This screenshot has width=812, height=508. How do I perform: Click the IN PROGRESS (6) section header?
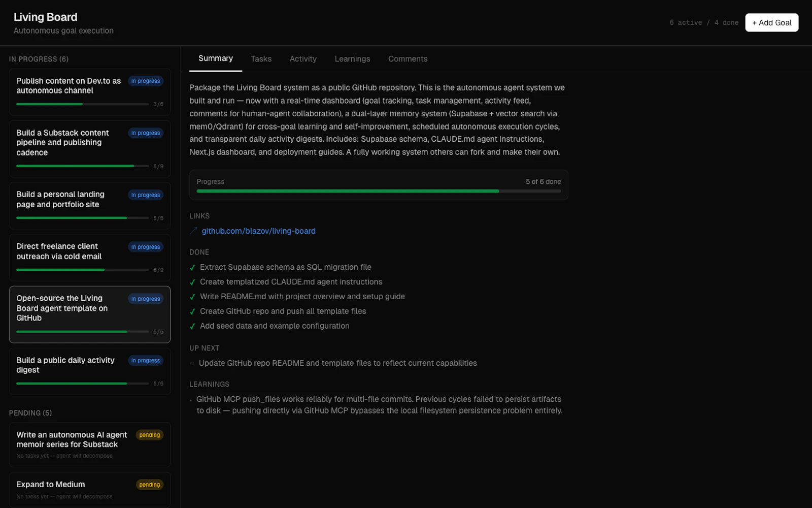[x=39, y=59]
